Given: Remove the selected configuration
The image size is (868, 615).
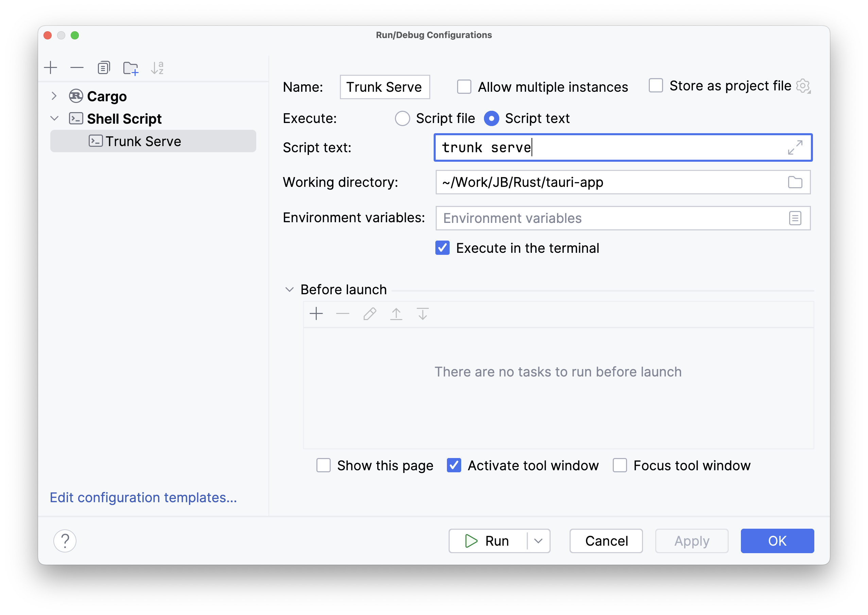Looking at the screenshot, I should click(x=77, y=68).
